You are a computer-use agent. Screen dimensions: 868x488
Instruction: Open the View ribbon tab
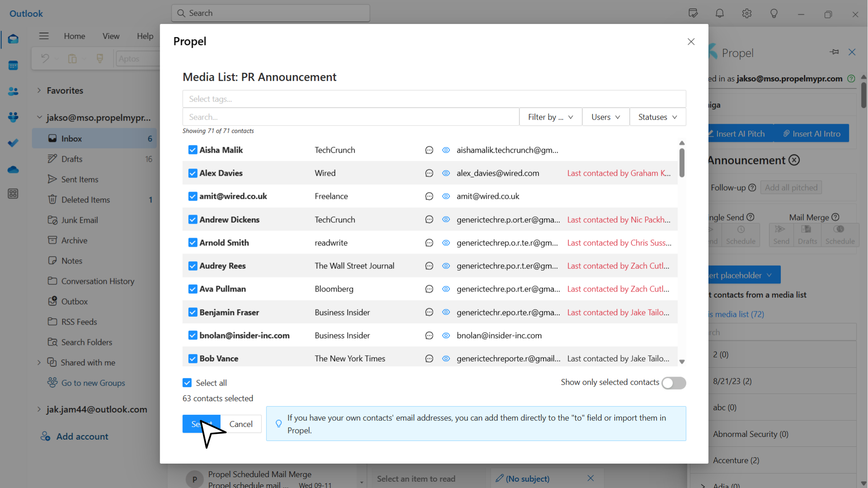click(111, 36)
